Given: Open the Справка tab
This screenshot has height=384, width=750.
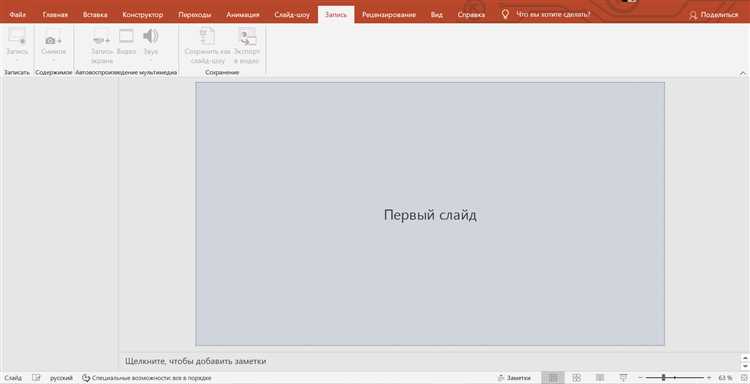Looking at the screenshot, I should (471, 15).
